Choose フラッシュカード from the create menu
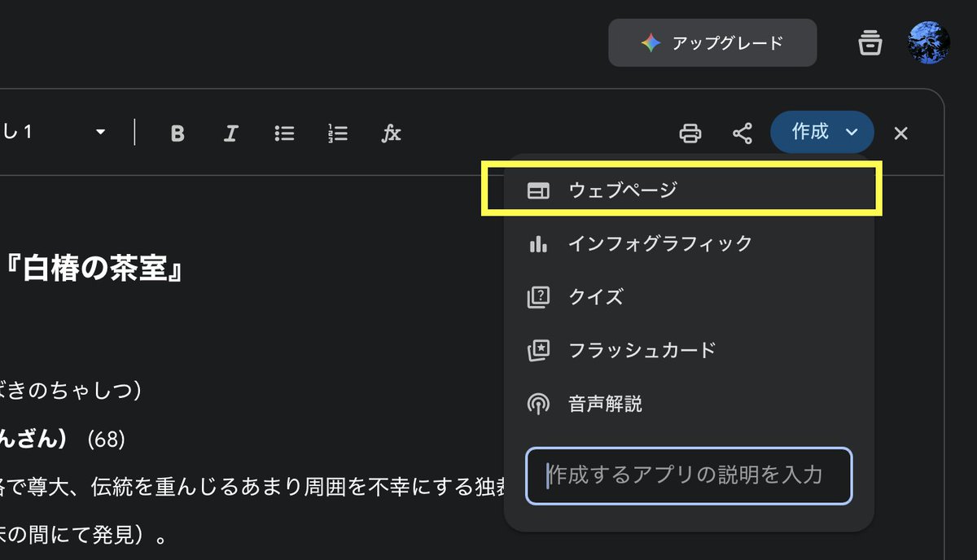The image size is (977, 560). tap(689, 351)
